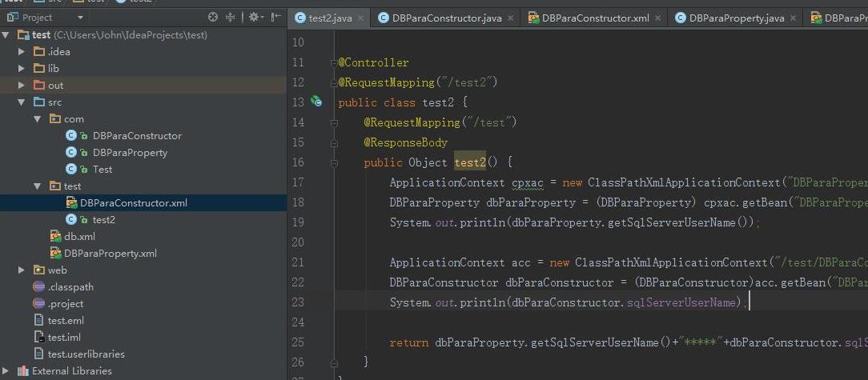The width and height of the screenshot is (868, 380).
Task: Open the Project panel settings gear
Action: 254,18
